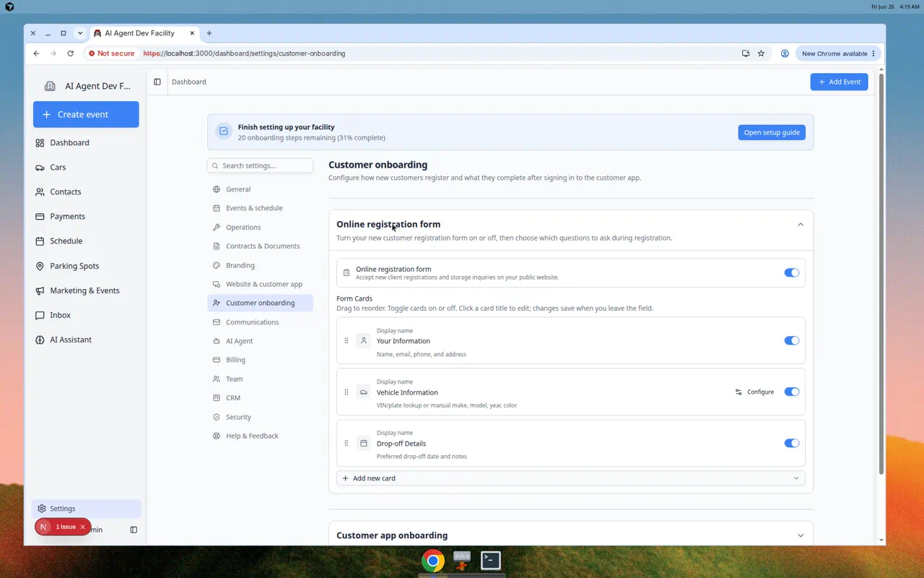Image resolution: width=924 pixels, height=578 pixels.
Task: Reload the page in Chrome
Action: tap(70, 53)
